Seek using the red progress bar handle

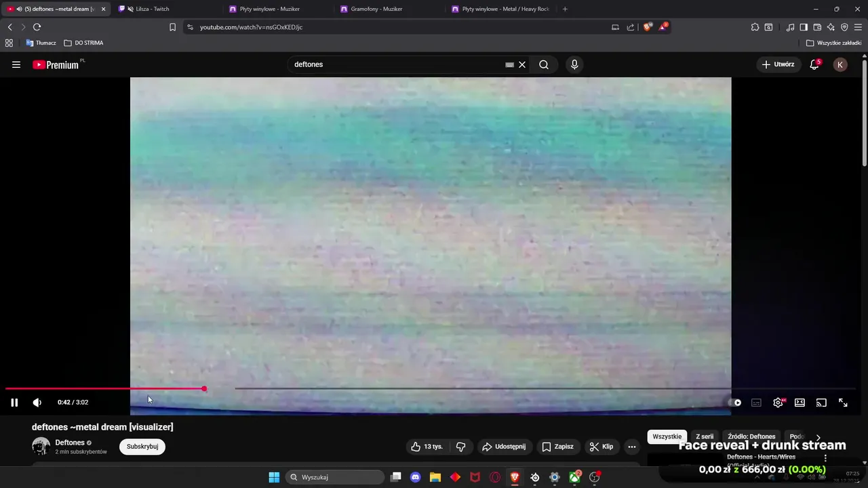click(204, 388)
